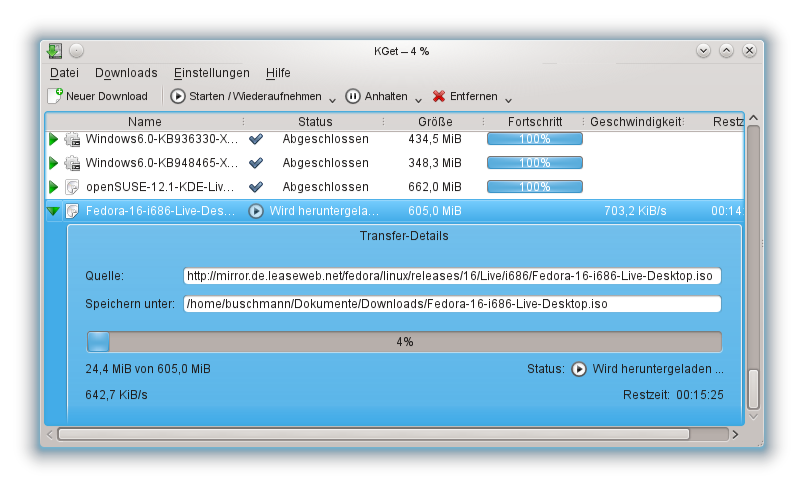This screenshot has width=804, height=487.
Task: Click the Restzeit: 00:15:25 text
Action: coord(673,395)
